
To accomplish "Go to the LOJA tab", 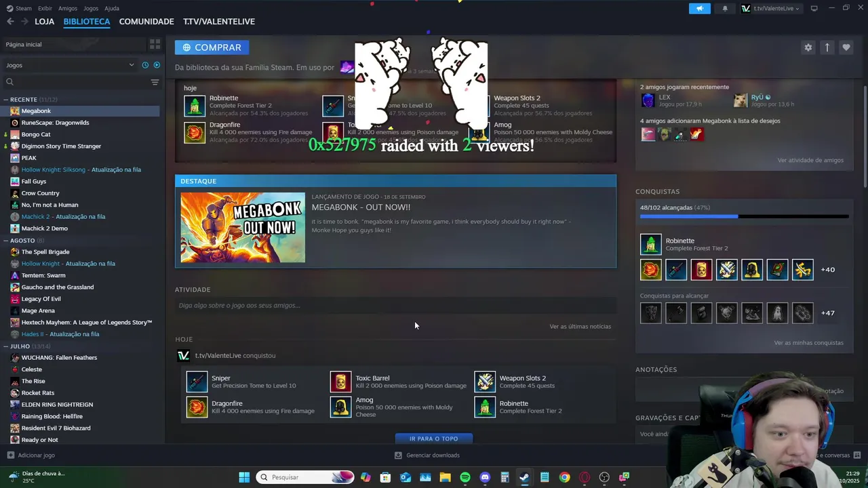I will pos(45,22).
